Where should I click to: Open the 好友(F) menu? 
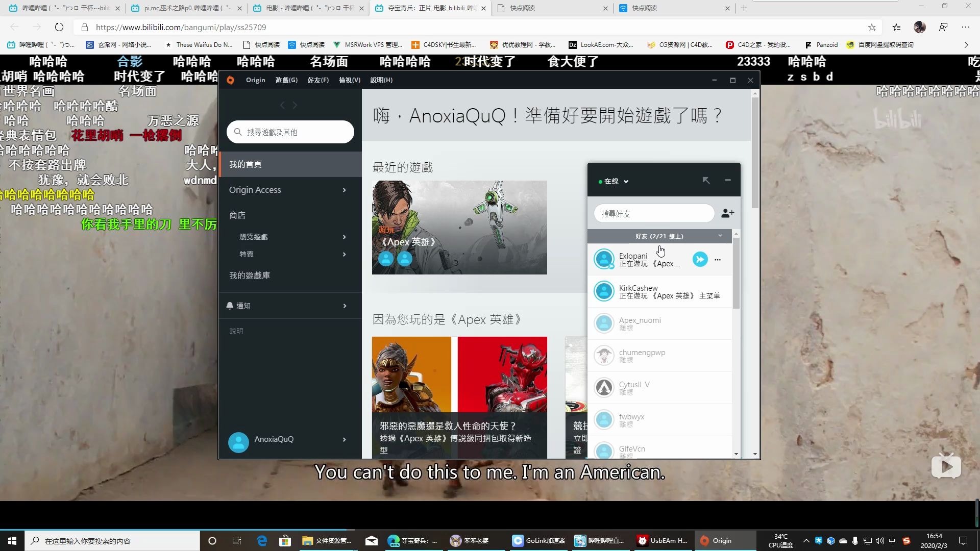[x=318, y=80]
